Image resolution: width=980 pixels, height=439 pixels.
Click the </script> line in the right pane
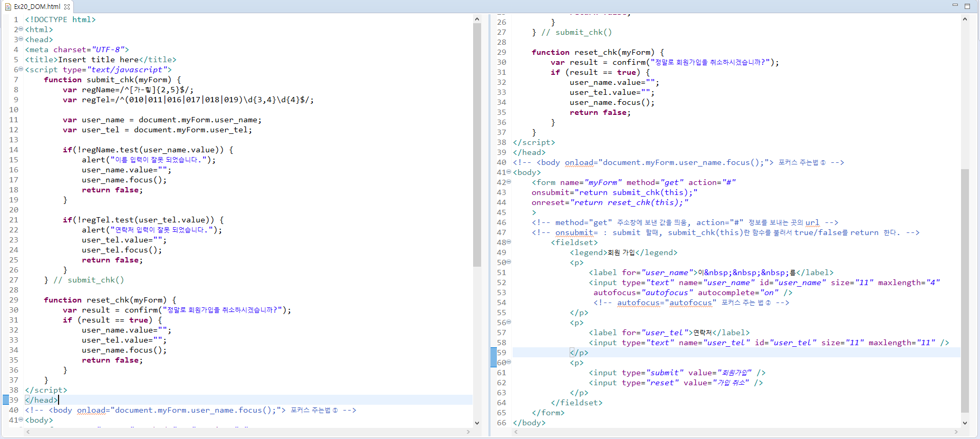534,142
